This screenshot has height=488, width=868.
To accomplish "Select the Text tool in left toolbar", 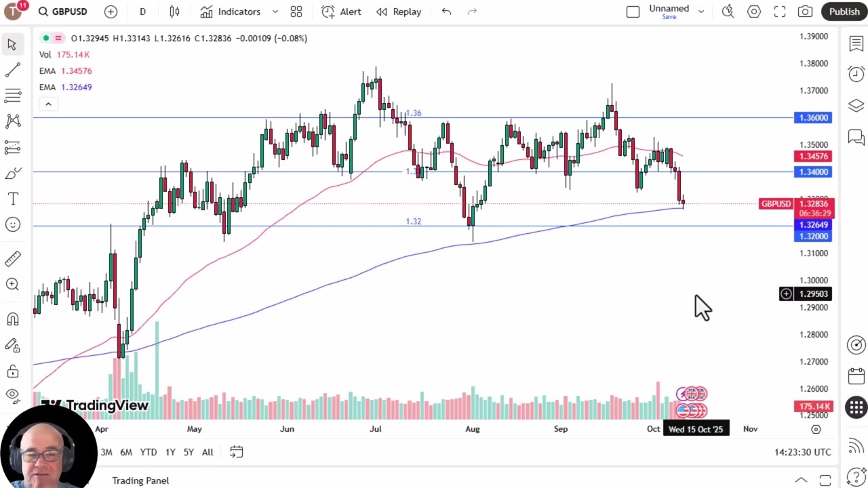I will [x=13, y=199].
